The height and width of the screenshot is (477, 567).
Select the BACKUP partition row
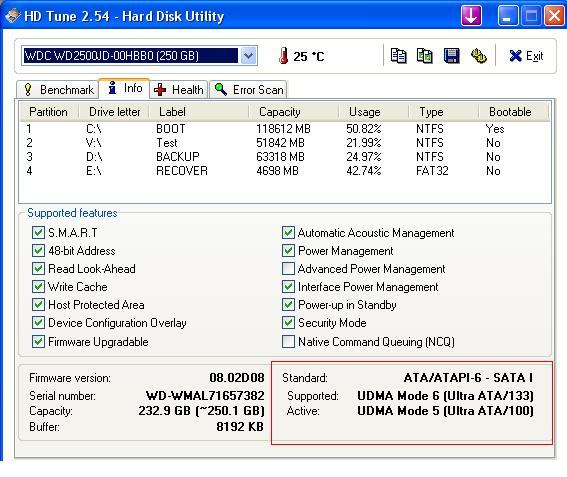coord(285,157)
